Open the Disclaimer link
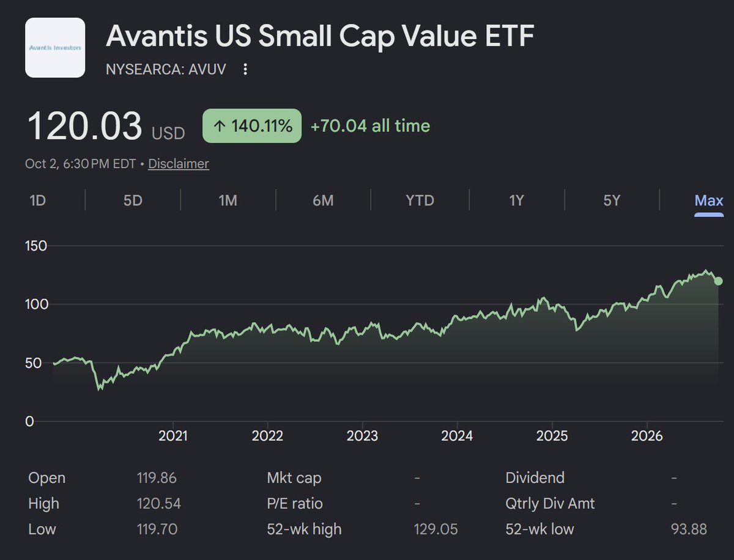The width and height of the screenshot is (734, 560). tap(179, 164)
